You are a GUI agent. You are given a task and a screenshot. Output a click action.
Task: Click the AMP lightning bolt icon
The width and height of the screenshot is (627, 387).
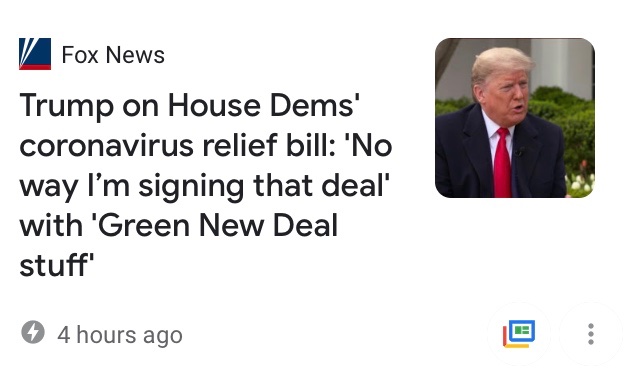(x=33, y=332)
